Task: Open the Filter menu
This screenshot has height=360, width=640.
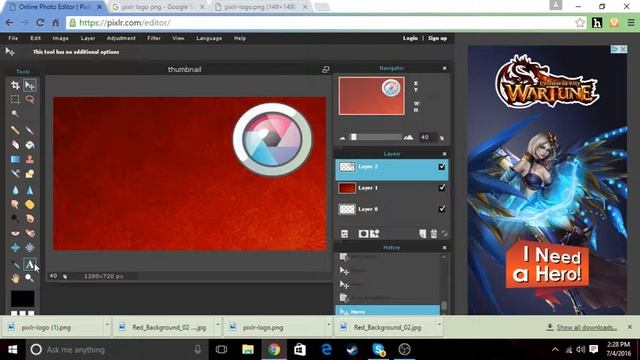Action: [154, 38]
